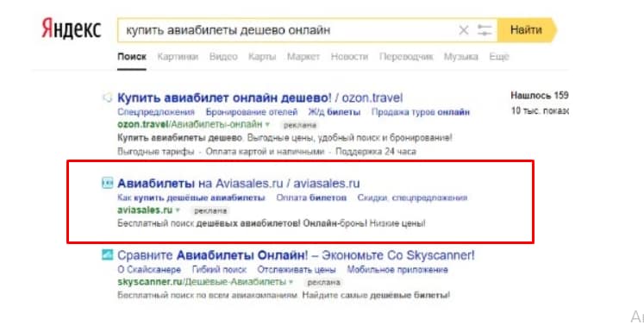The width and height of the screenshot is (644, 326).
Task: Click the Skyscanner favicon
Action: click(107, 255)
